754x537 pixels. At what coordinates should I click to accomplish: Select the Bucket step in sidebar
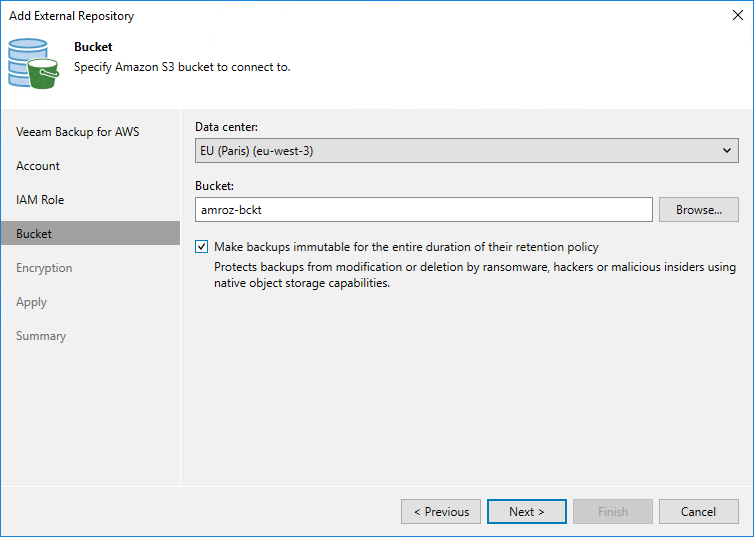[34, 234]
